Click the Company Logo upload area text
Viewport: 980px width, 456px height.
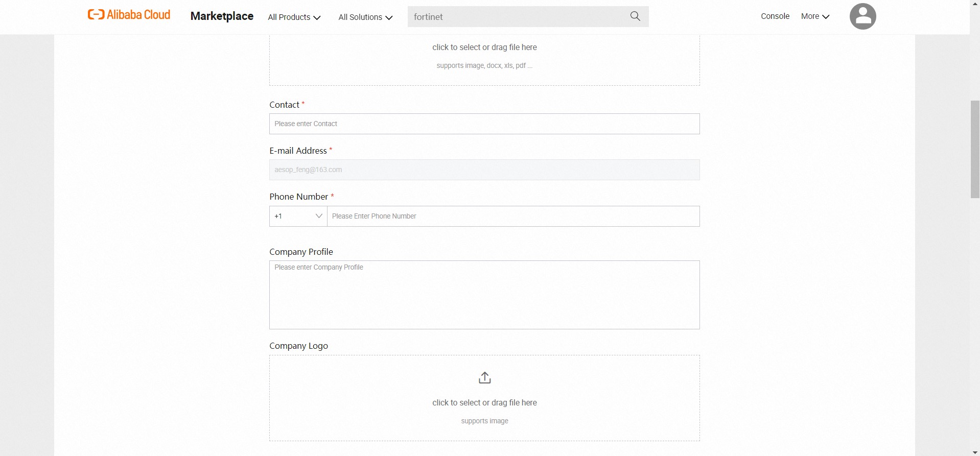[484, 403]
